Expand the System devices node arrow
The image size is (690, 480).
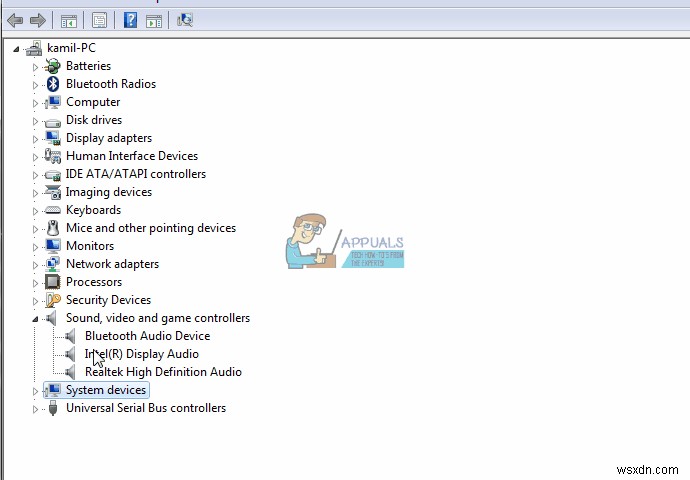coord(35,391)
